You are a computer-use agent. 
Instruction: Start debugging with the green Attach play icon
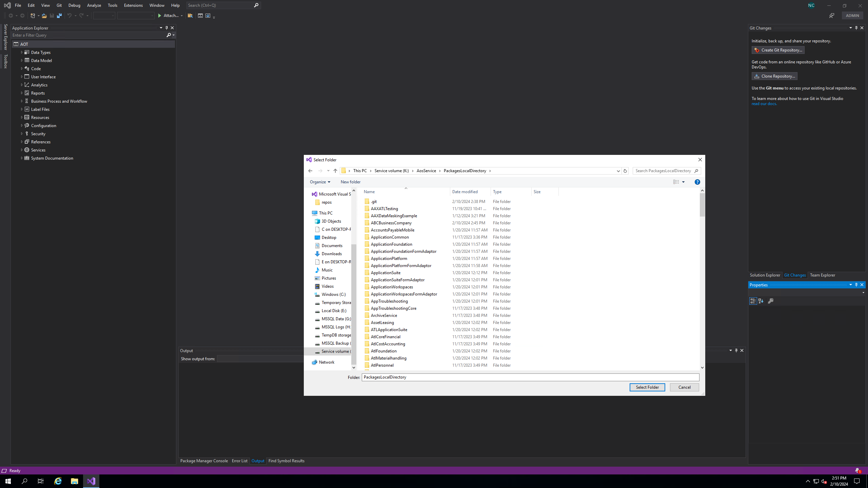(159, 16)
